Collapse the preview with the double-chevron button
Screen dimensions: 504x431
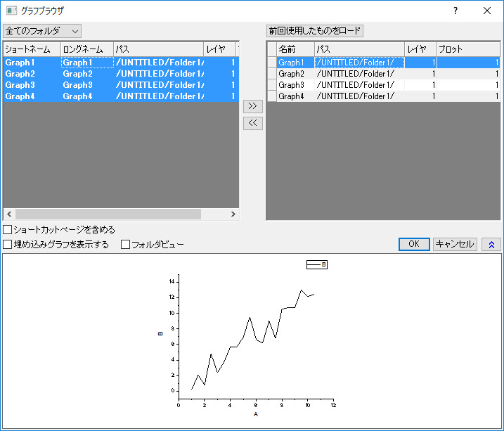click(491, 245)
